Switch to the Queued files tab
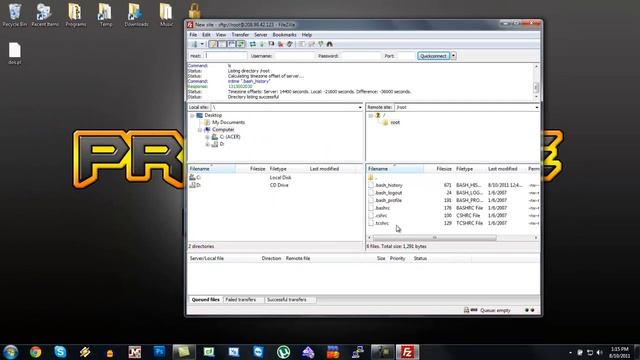The width and height of the screenshot is (640, 360). tap(206, 300)
